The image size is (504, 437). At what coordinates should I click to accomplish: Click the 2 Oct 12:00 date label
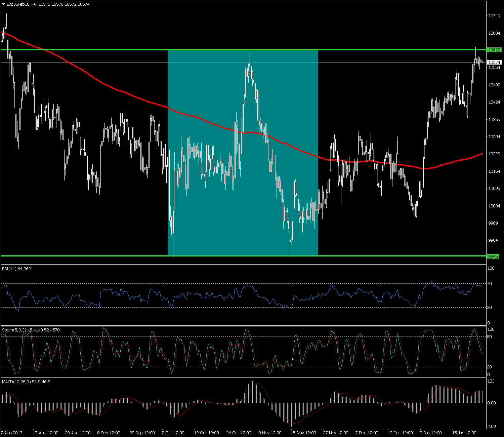(173, 433)
